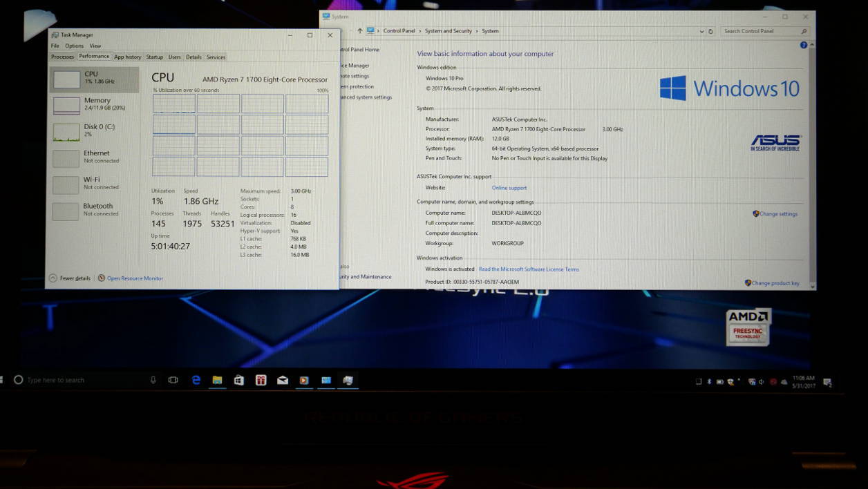Open Remote settings link

(355, 76)
